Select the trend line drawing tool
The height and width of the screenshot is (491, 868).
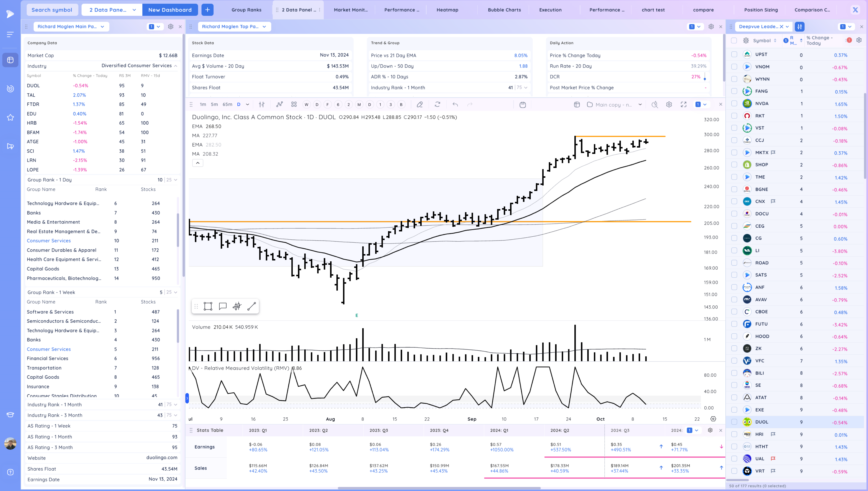coord(252,306)
